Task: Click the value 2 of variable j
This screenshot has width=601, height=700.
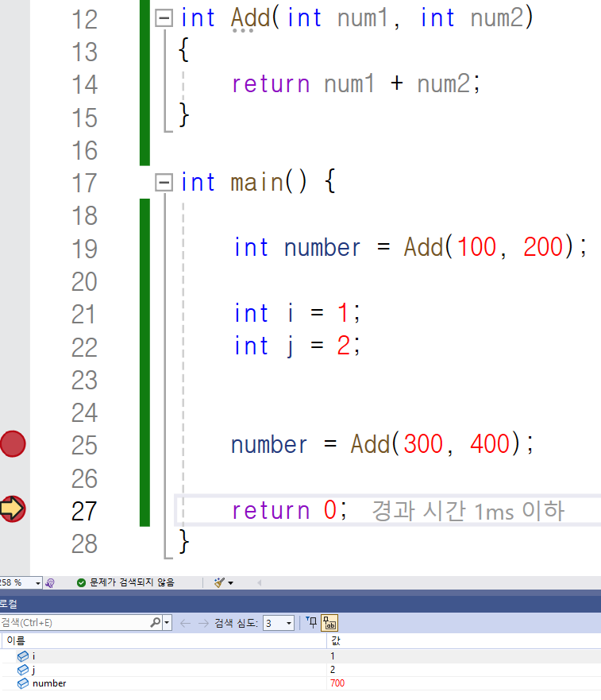Action: tap(333, 670)
